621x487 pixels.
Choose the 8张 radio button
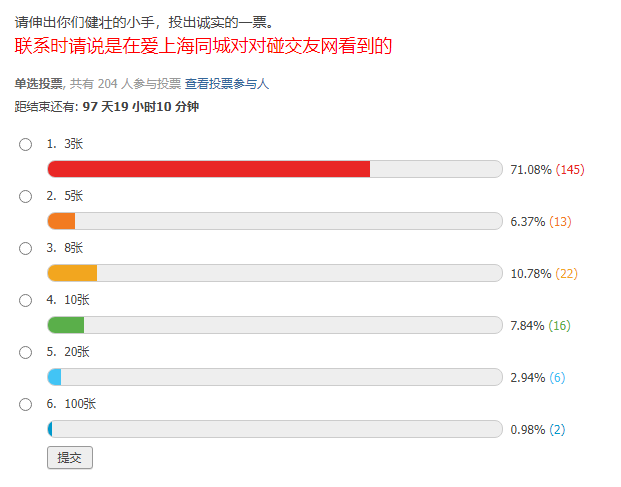[25, 248]
